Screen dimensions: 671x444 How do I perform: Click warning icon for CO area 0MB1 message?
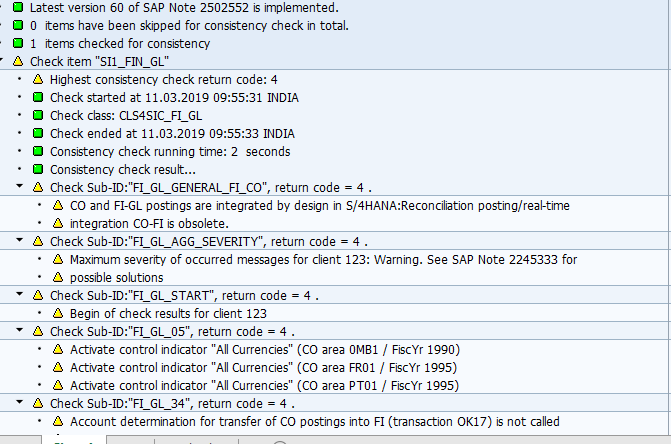pos(57,349)
